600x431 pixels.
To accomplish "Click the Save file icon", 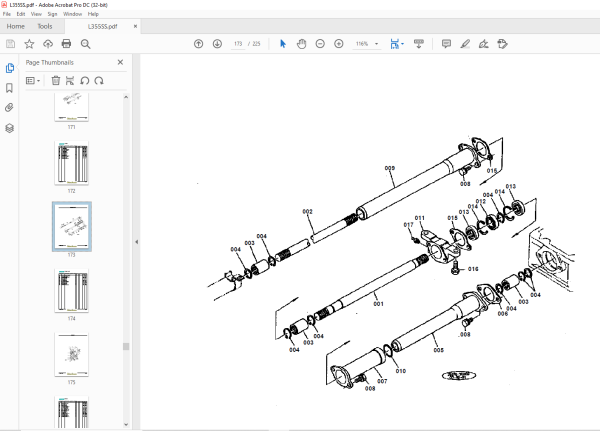I will (11, 44).
